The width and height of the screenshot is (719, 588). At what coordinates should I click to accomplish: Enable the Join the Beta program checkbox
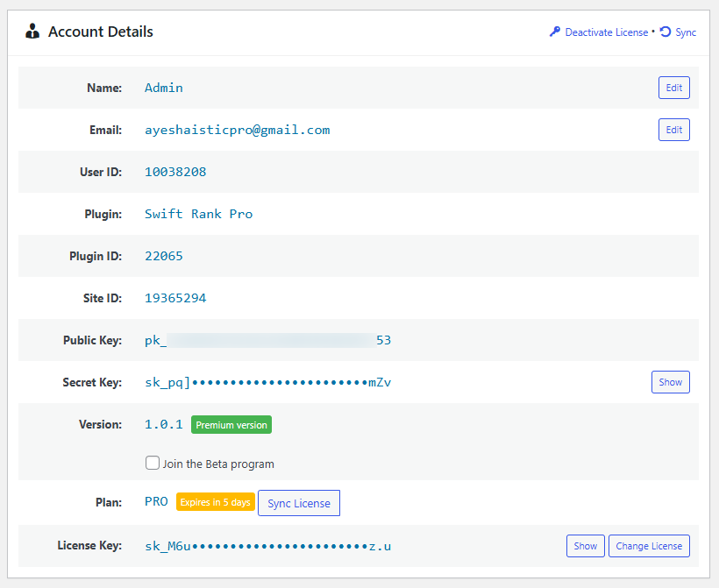pyautogui.click(x=152, y=463)
